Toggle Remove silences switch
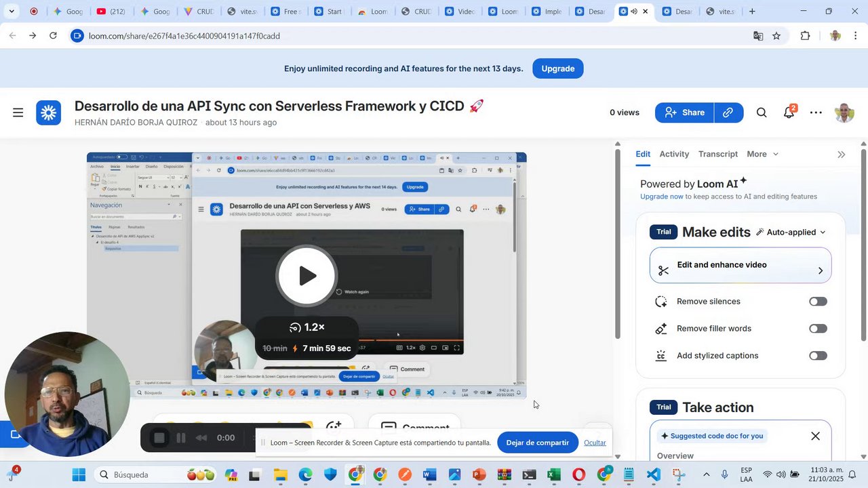This screenshot has width=868, height=488. [x=818, y=302]
